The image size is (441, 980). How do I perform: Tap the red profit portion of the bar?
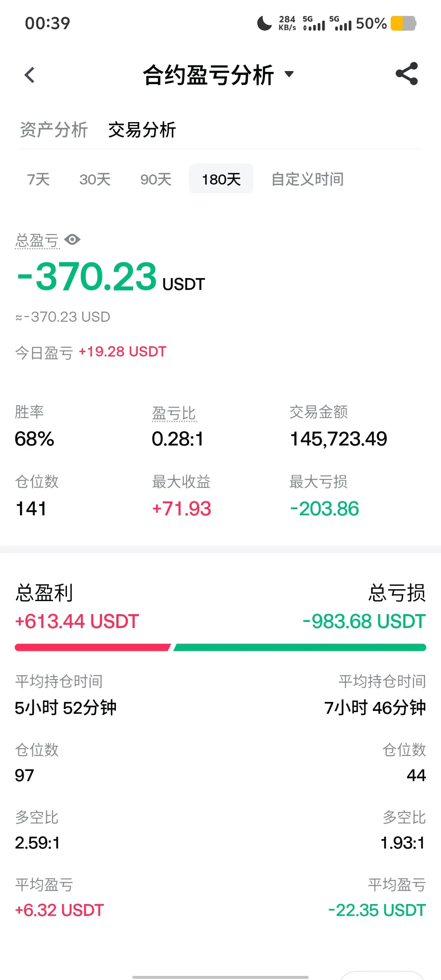click(x=93, y=647)
